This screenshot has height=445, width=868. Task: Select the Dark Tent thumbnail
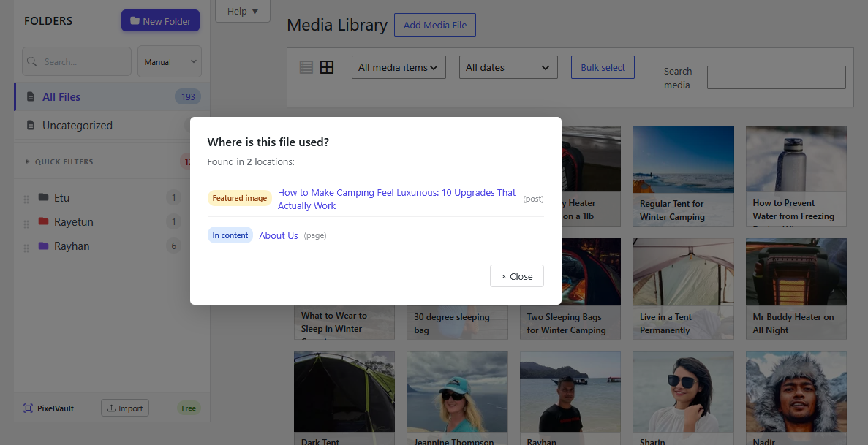344,398
